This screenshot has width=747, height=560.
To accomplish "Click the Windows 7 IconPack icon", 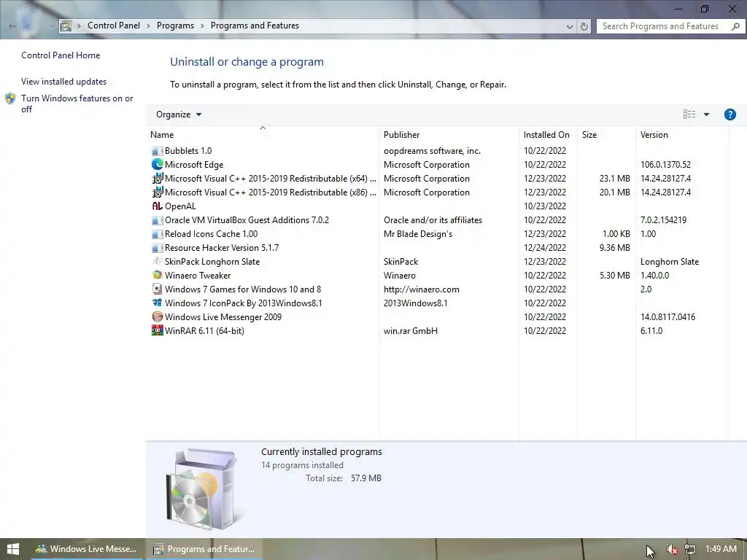I will [158, 303].
